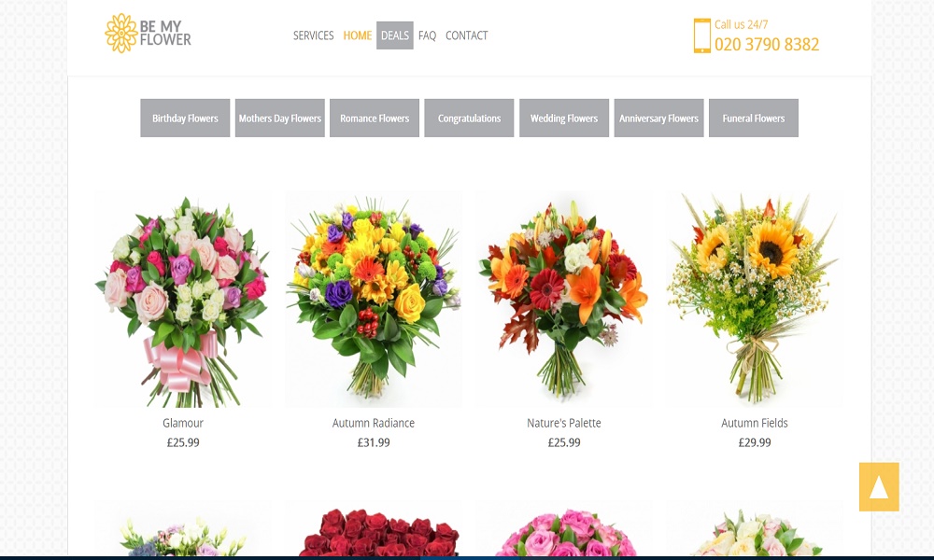The width and height of the screenshot is (934, 560).
Task: Call the 020 3790 8382 number link
Action: 767,45
